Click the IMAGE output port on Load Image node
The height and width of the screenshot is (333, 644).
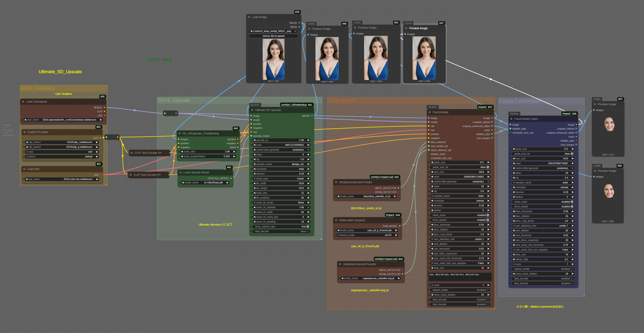(299, 23)
